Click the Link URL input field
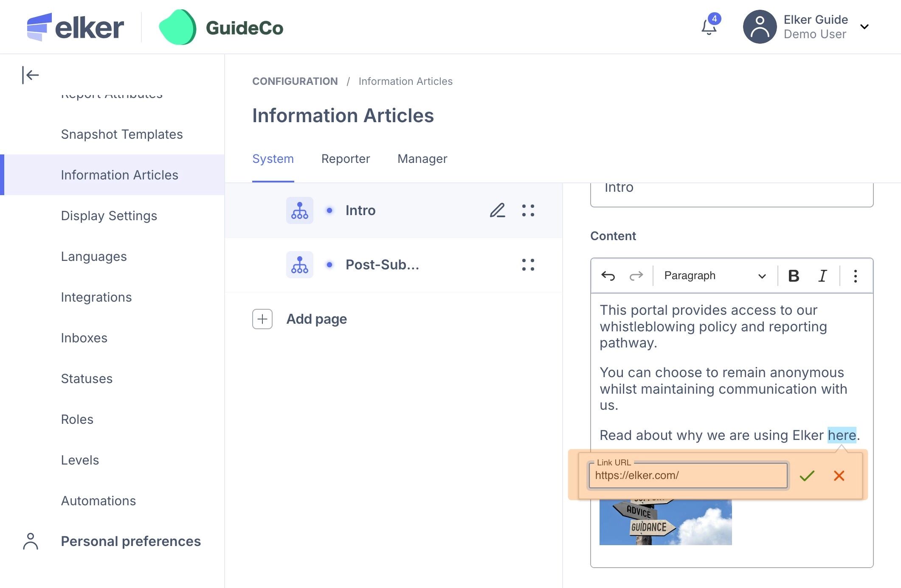 tap(687, 476)
